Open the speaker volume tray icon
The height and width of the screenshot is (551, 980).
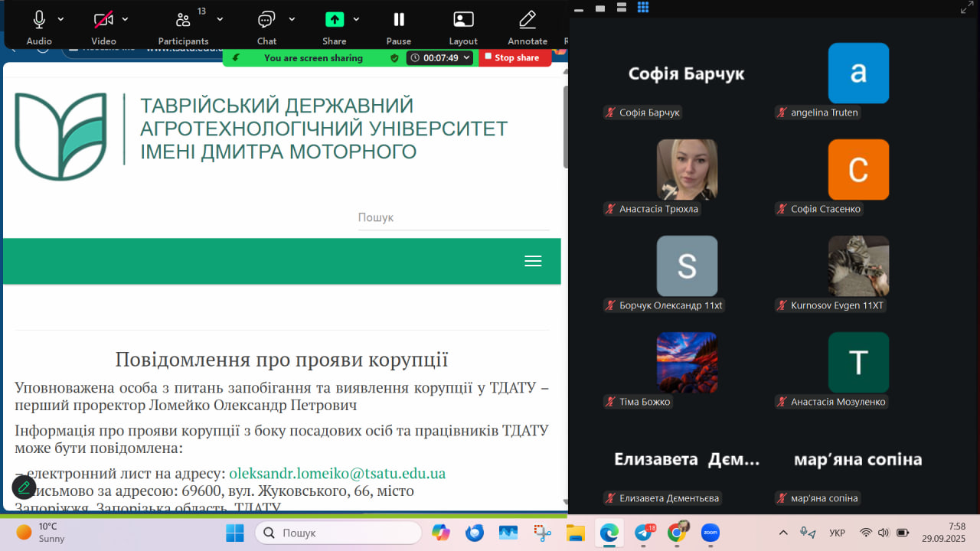pos(884,533)
